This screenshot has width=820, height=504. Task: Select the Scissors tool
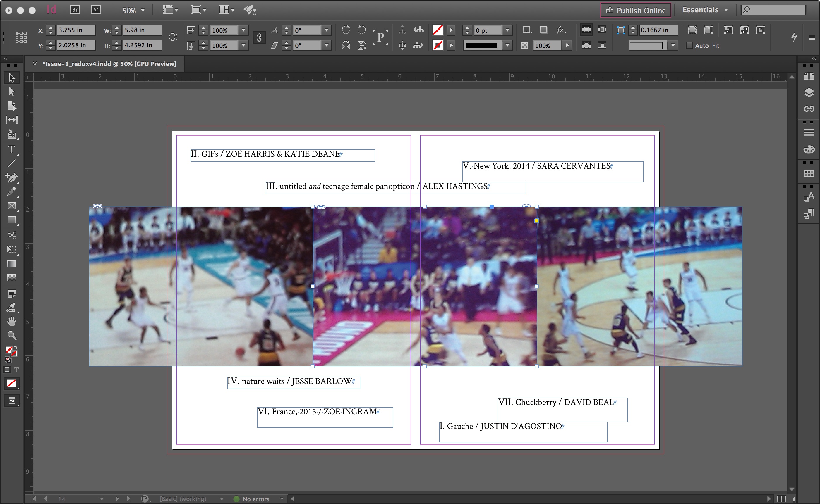[x=11, y=235]
